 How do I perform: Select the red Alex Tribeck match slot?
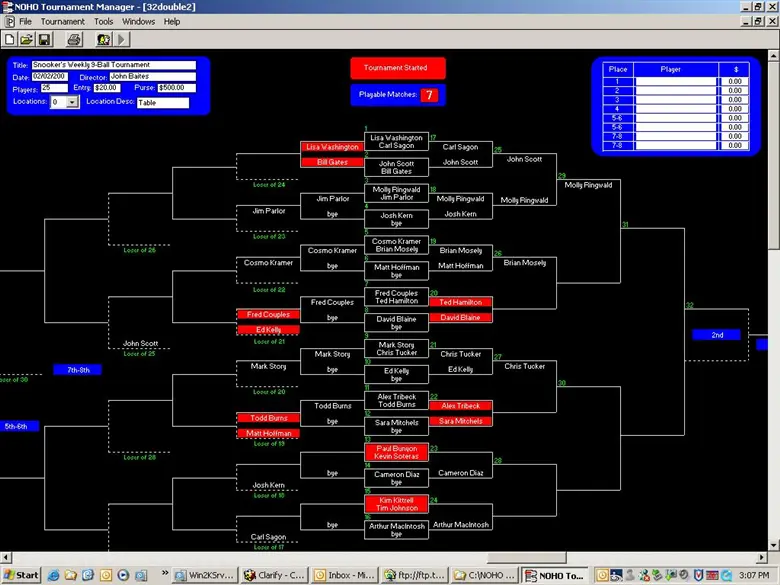coord(460,406)
